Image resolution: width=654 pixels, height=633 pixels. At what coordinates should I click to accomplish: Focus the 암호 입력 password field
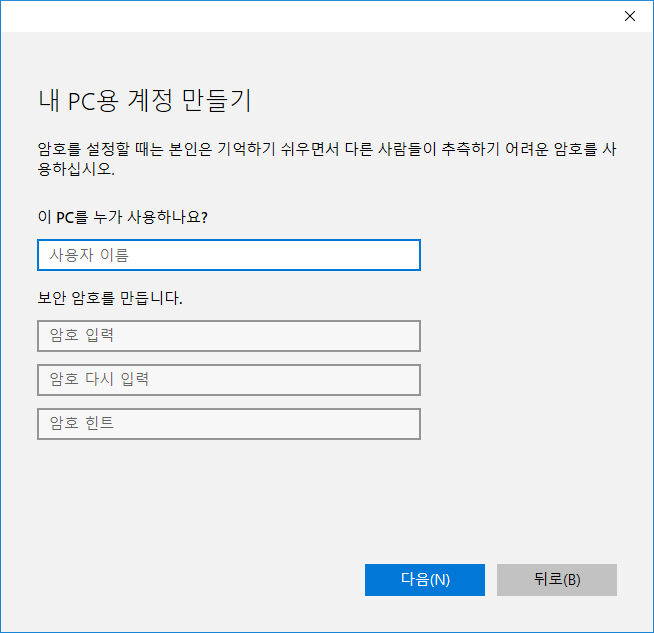point(228,336)
